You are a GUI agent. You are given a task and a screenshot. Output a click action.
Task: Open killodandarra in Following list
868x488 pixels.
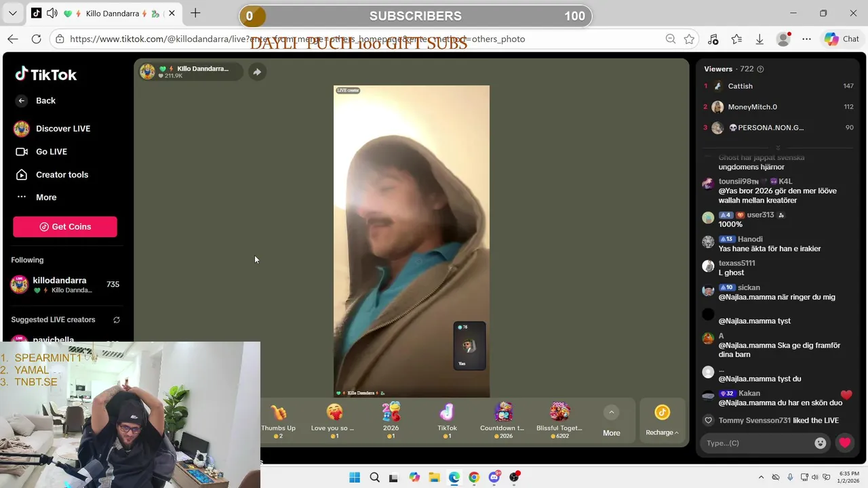65,285
